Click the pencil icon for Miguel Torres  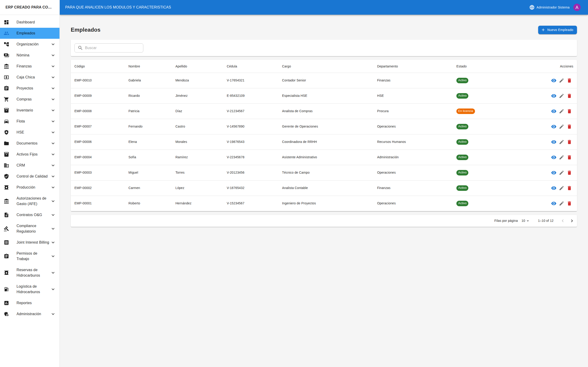pos(561,173)
